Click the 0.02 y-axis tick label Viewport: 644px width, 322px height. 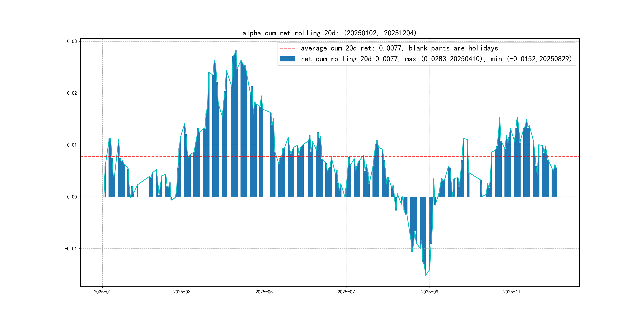point(72,93)
